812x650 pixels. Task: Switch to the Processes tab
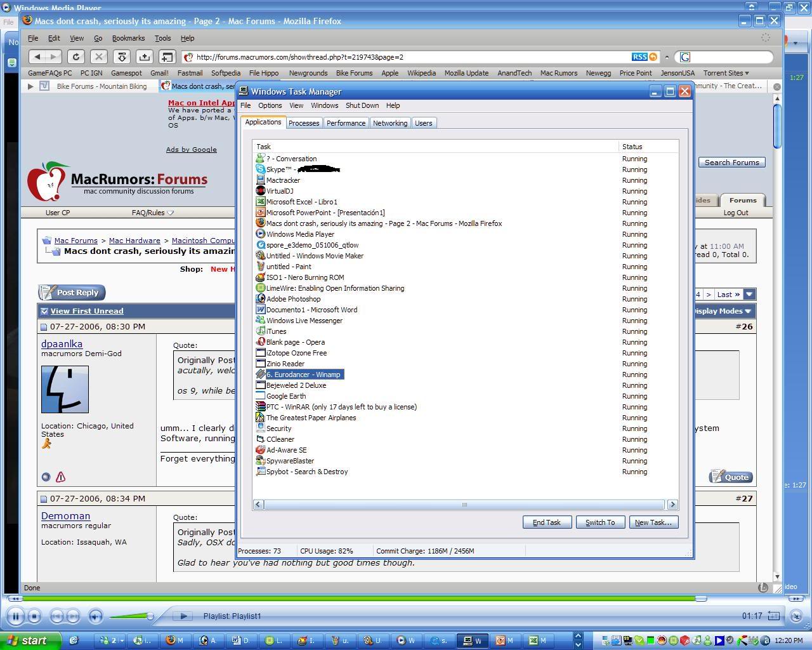click(304, 123)
